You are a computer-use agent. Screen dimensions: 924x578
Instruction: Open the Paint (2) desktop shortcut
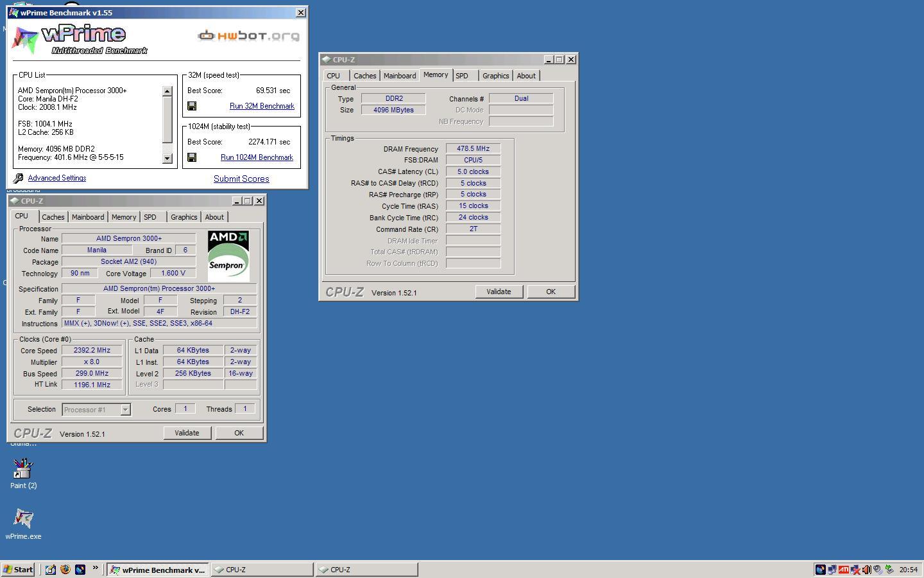pos(23,474)
